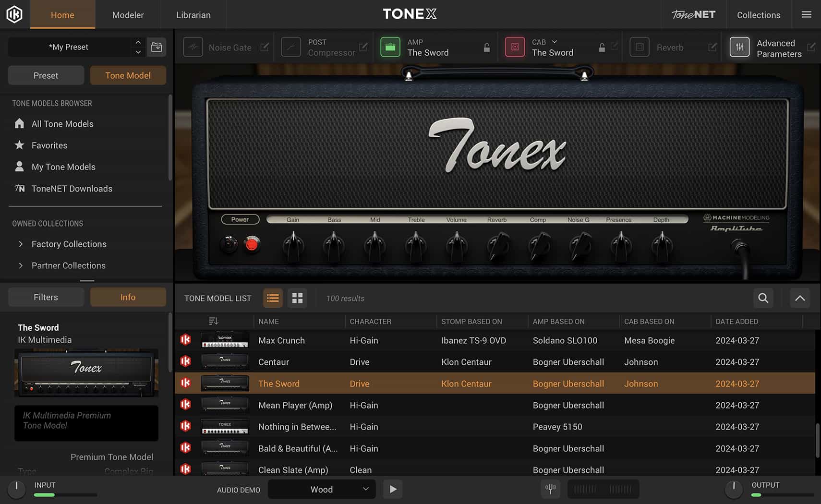This screenshot has width=821, height=504.
Task: Switch tone model list to grid view
Action: [298, 298]
